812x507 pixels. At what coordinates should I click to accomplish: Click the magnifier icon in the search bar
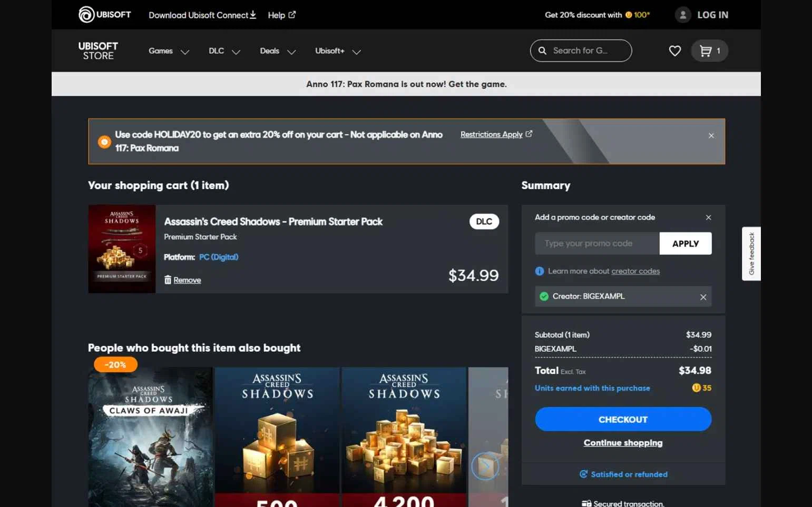[542, 51]
